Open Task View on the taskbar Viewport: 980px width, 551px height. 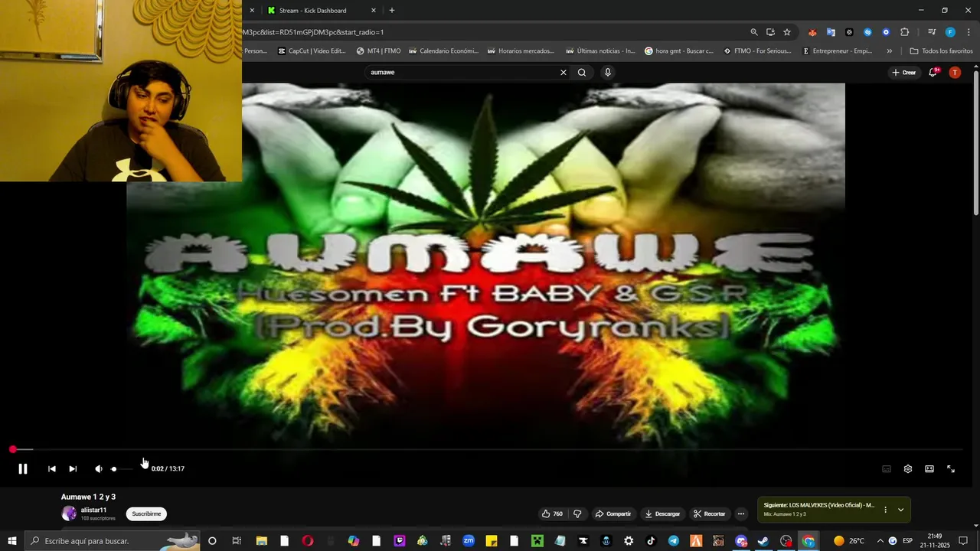237,541
